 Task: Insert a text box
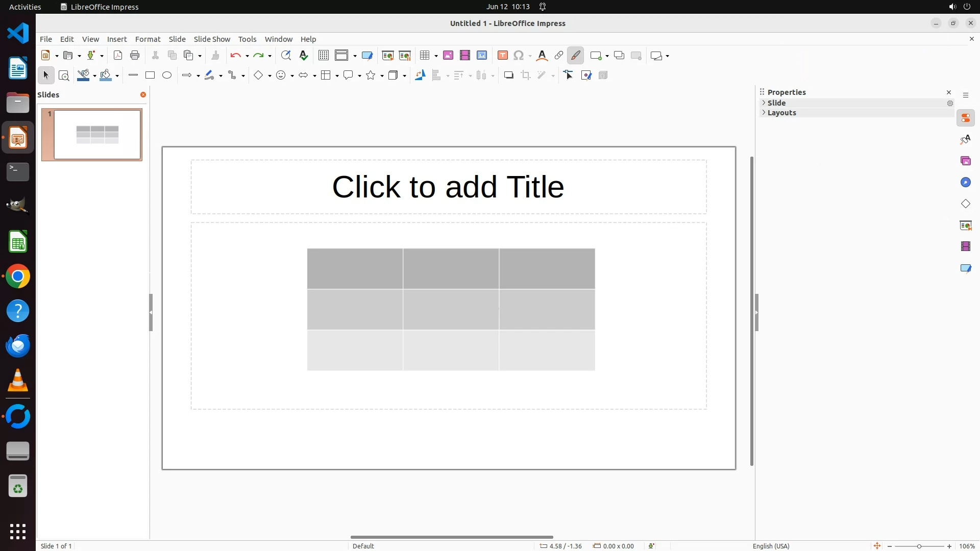503,56
